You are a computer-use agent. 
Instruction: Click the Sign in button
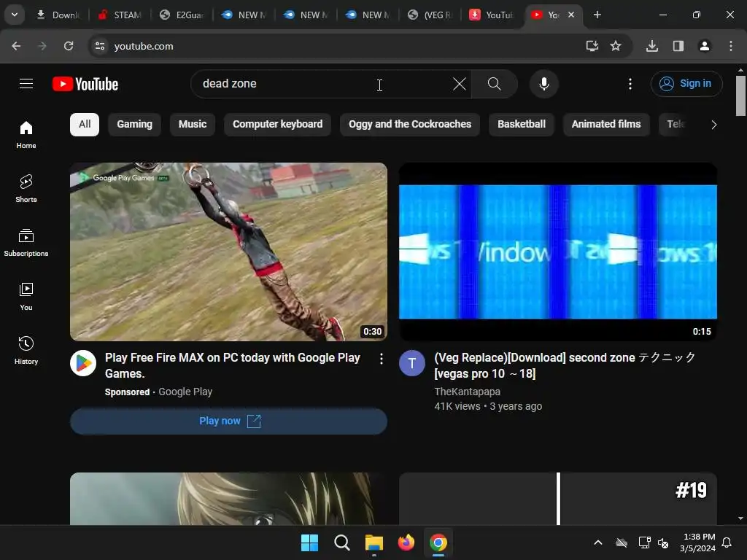[x=686, y=84]
